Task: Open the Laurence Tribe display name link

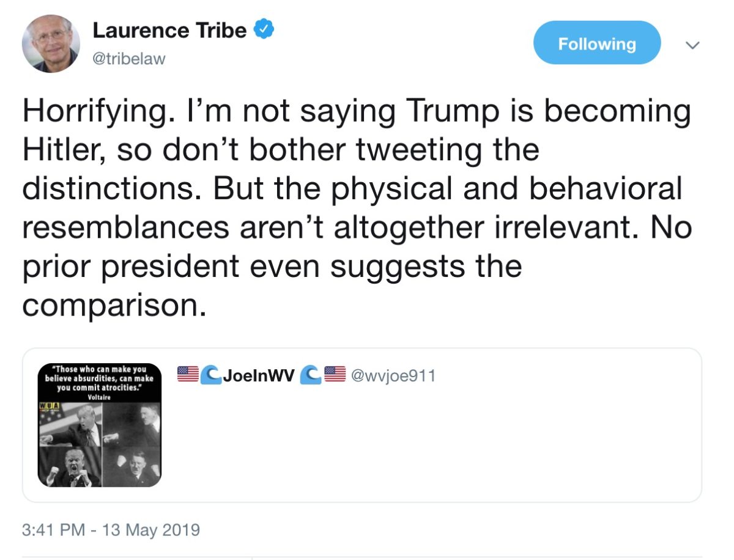Action: coord(169,30)
